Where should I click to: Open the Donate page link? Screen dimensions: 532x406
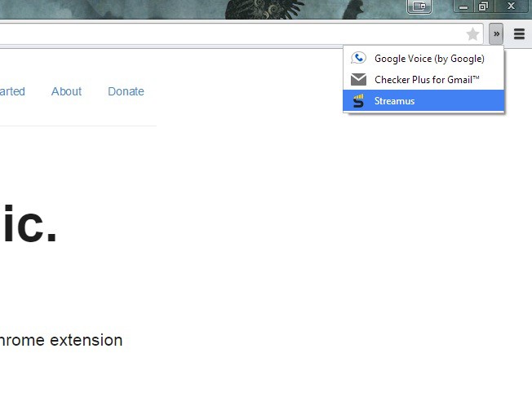(x=126, y=91)
